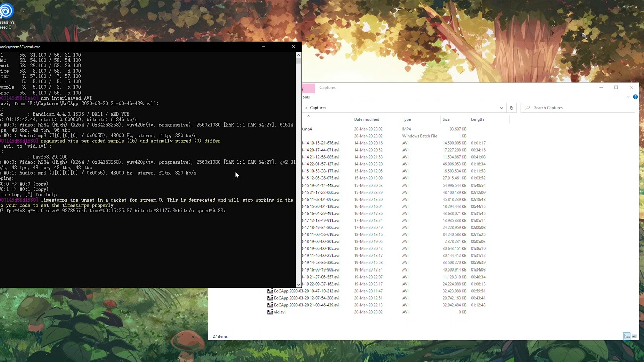Sort files by Type column
This screenshot has height=362, width=644.
[407, 119]
